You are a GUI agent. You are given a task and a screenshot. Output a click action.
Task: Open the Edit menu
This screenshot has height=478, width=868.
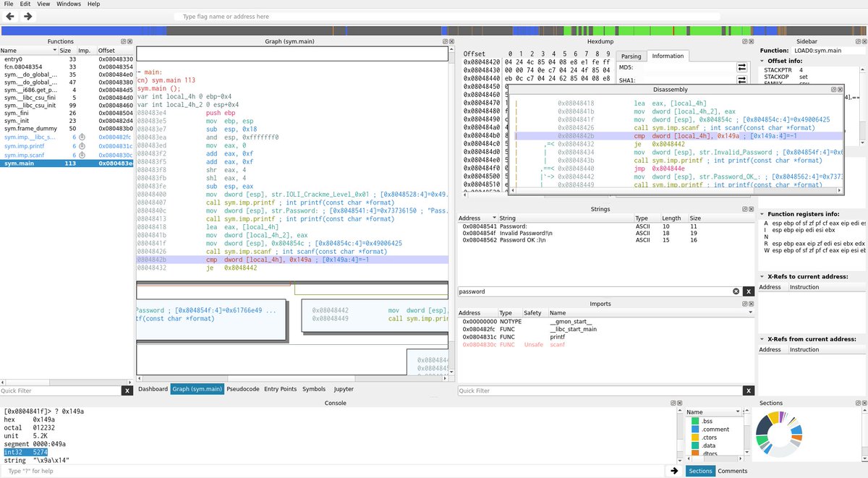[26, 4]
